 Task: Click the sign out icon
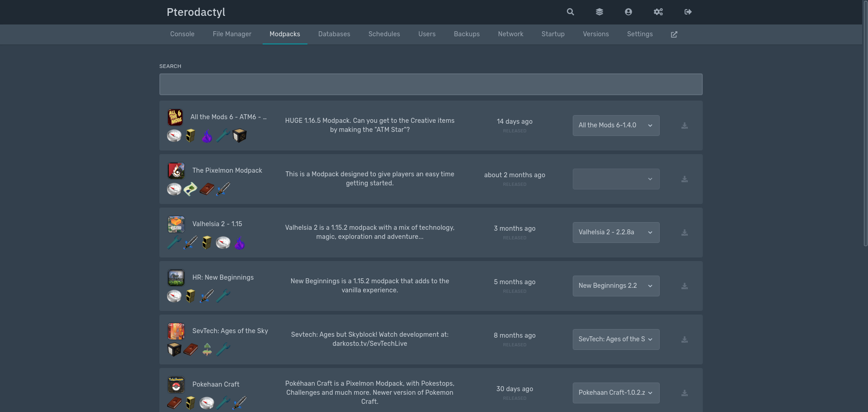point(688,12)
